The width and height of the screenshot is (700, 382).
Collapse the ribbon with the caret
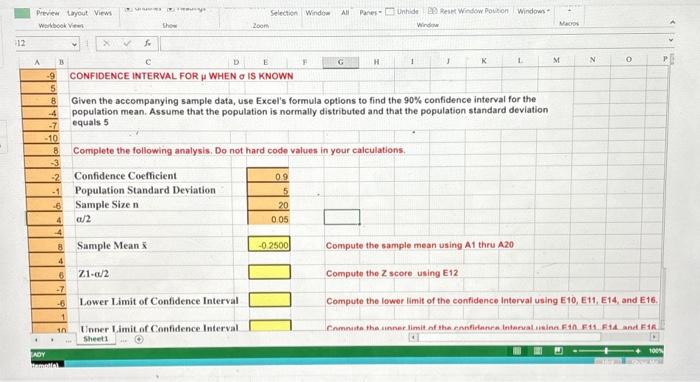point(672,22)
